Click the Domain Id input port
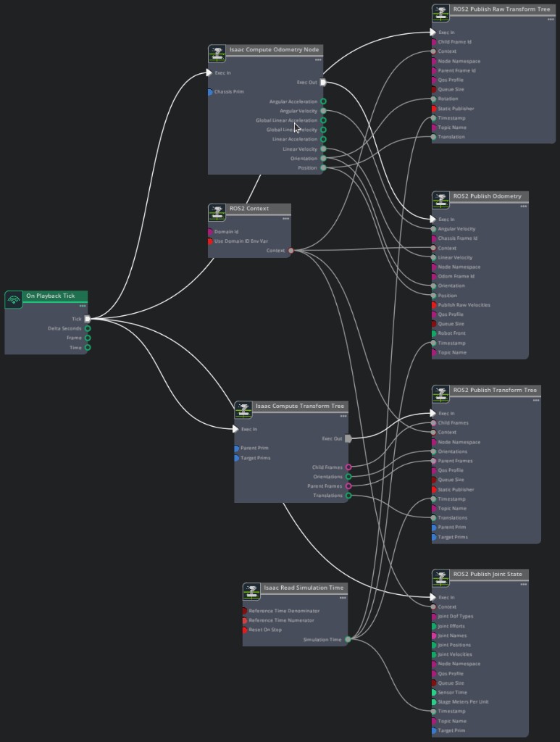The image size is (560, 742). (209, 232)
